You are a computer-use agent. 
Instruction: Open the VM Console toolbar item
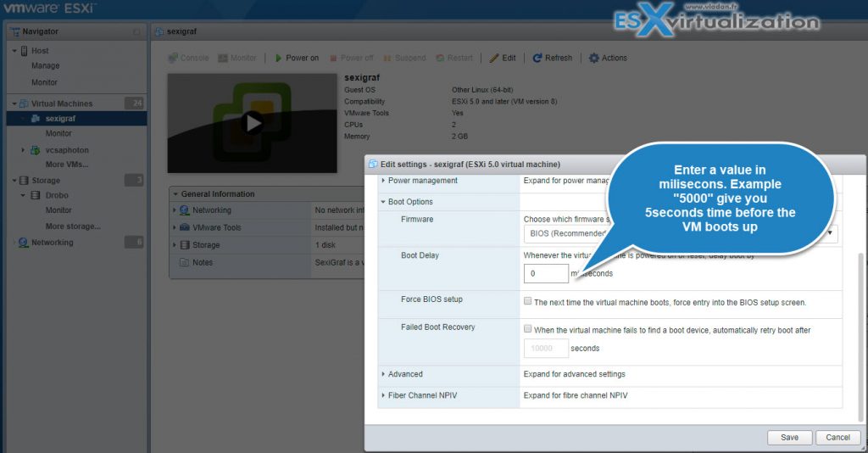[173, 59]
